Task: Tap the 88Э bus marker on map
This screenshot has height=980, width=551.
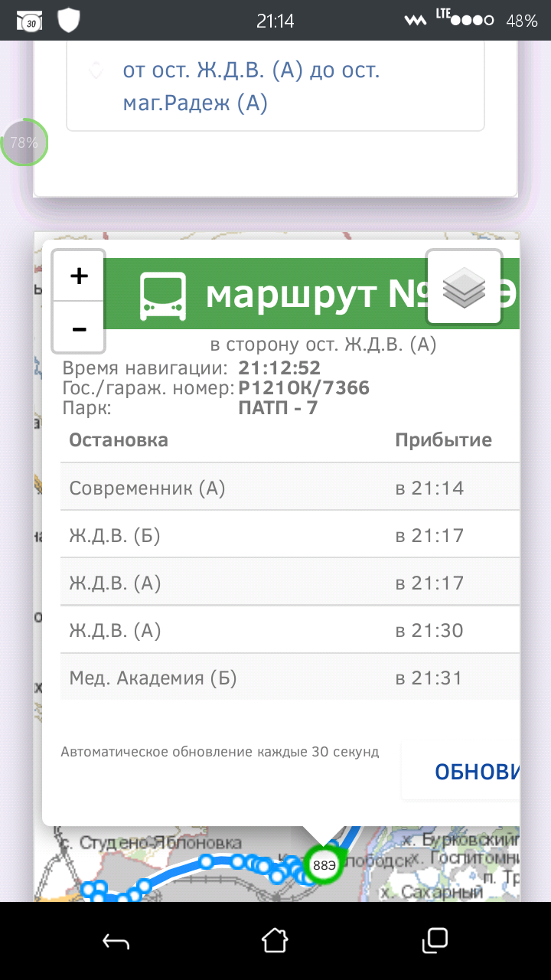Action: pyautogui.click(x=324, y=865)
